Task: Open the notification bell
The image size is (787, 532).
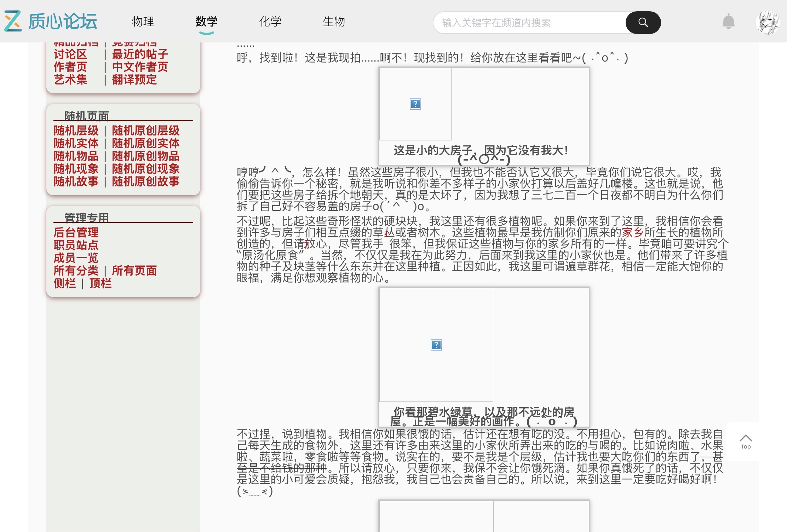Action: tap(728, 22)
